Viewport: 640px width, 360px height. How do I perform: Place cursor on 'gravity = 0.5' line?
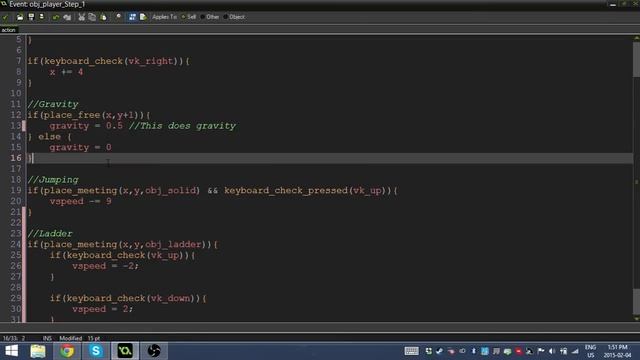[x=86, y=126]
